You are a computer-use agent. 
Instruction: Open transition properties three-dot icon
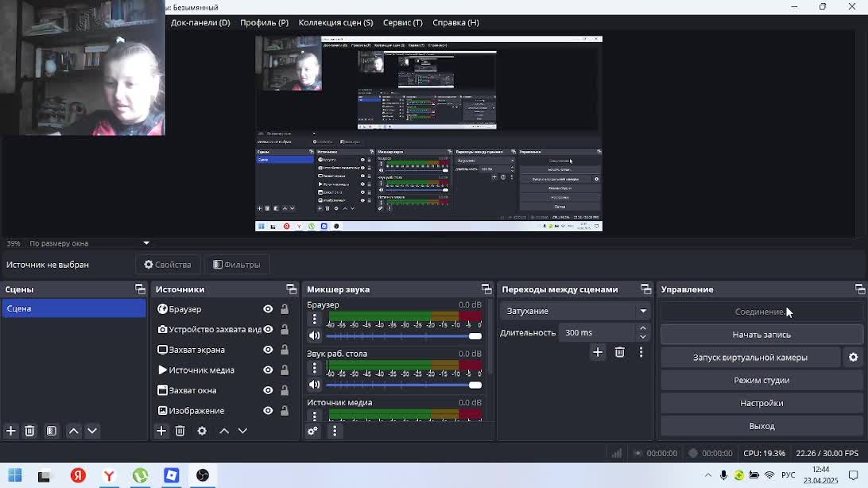[641, 352]
